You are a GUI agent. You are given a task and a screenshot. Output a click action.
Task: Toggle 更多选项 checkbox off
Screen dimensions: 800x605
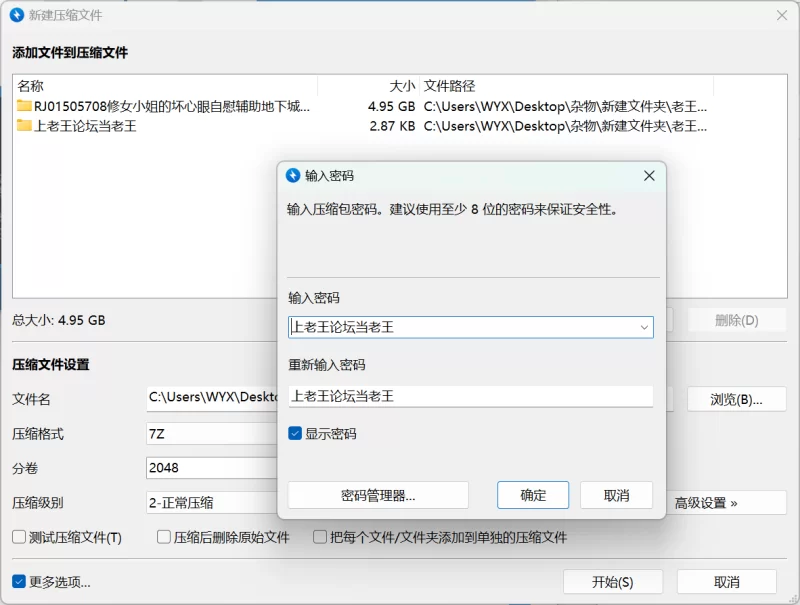tap(19, 582)
